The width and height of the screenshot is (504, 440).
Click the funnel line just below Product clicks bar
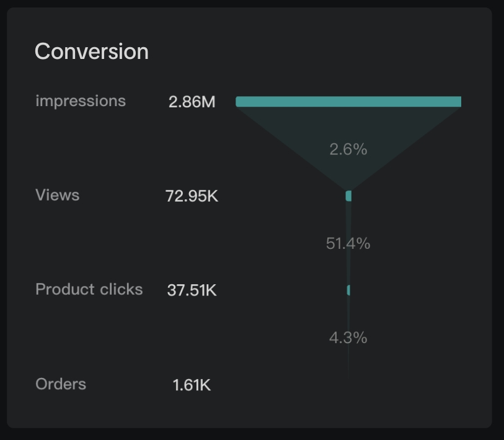(x=348, y=307)
